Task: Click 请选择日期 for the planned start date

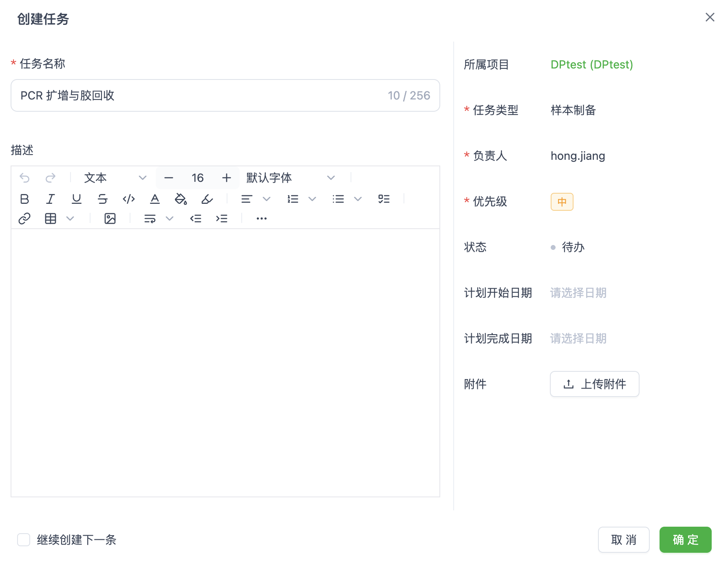Action: [x=578, y=293]
